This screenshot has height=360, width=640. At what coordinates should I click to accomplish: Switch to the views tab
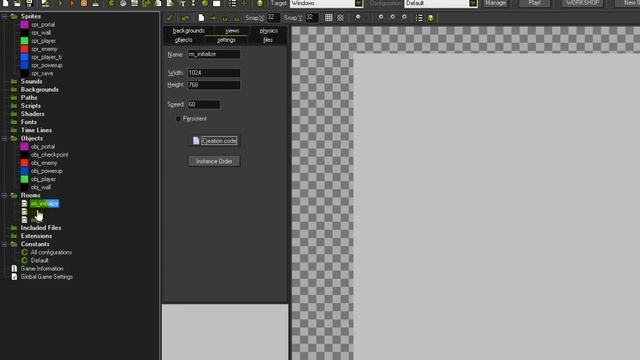232,31
